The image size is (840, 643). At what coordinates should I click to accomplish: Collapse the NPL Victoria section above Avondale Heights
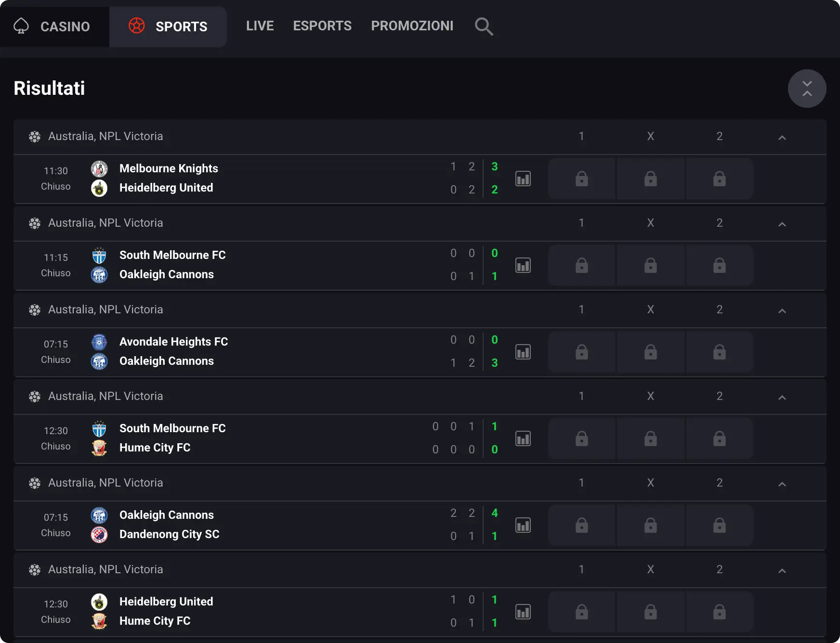pyautogui.click(x=782, y=311)
